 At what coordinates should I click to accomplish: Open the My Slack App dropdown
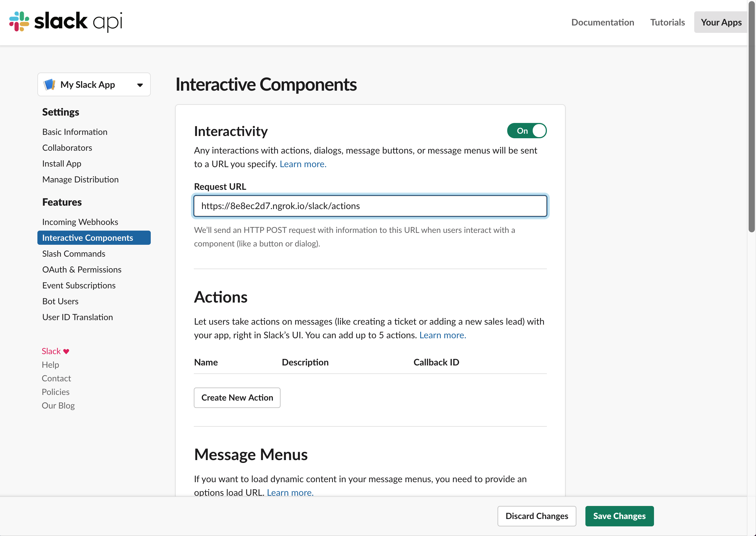pyautogui.click(x=140, y=84)
